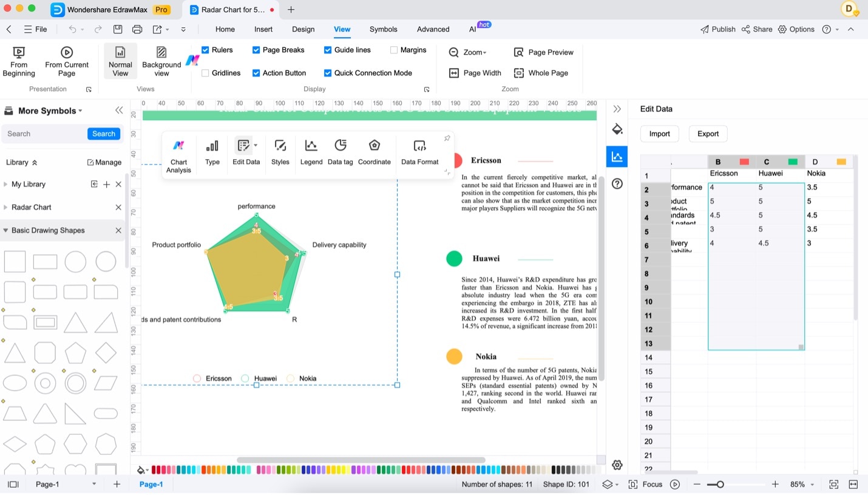The image size is (868, 495).
Task: Start presentation From Current Page
Action: [x=67, y=61]
